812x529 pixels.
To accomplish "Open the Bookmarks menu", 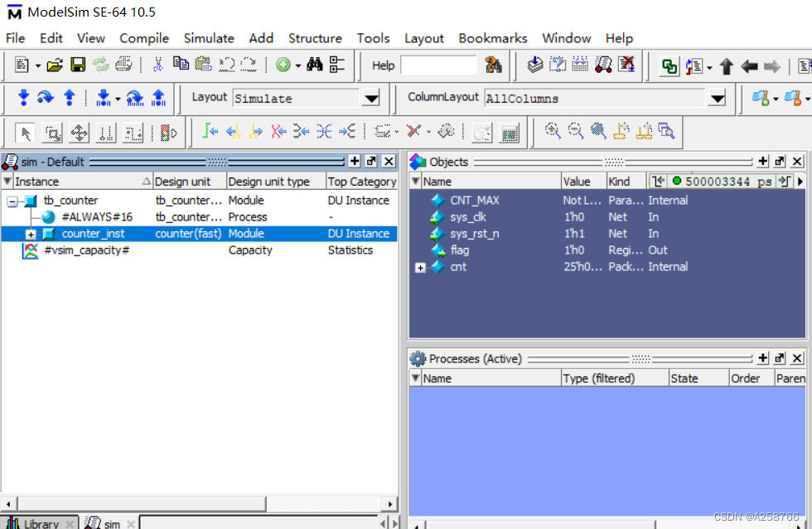I will [x=492, y=38].
